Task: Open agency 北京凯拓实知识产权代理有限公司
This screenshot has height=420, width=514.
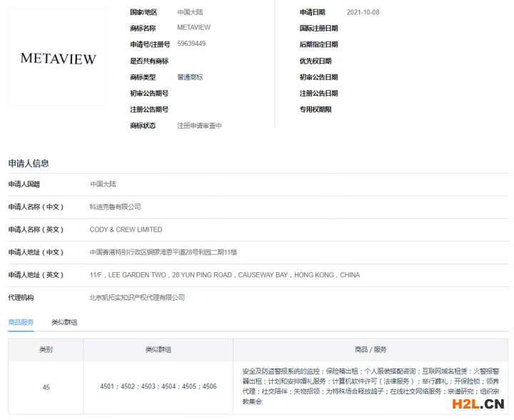Action: (x=137, y=297)
